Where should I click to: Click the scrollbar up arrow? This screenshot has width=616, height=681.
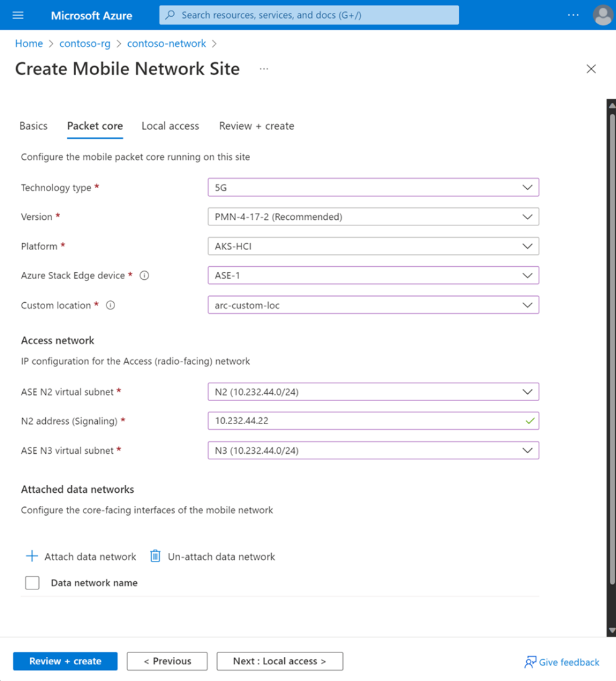(612, 105)
